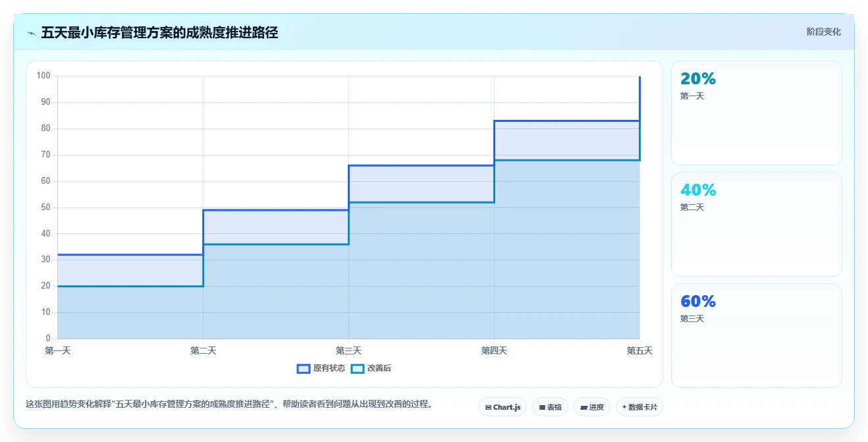Toggle the 原有状态 legend series
Screen dimensions: 868x442
pyautogui.click(x=321, y=368)
